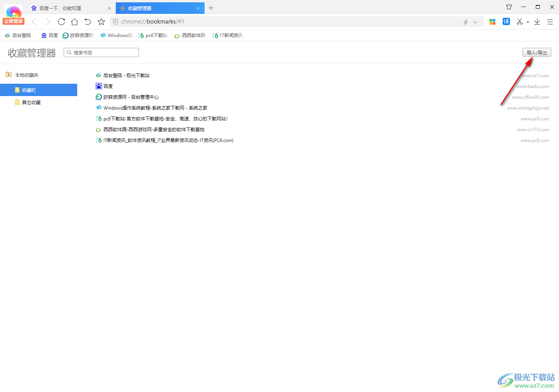Click the 立即登录 login avatar
The image size is (559, 392).
pyautogui.click(x=14, y=15)
